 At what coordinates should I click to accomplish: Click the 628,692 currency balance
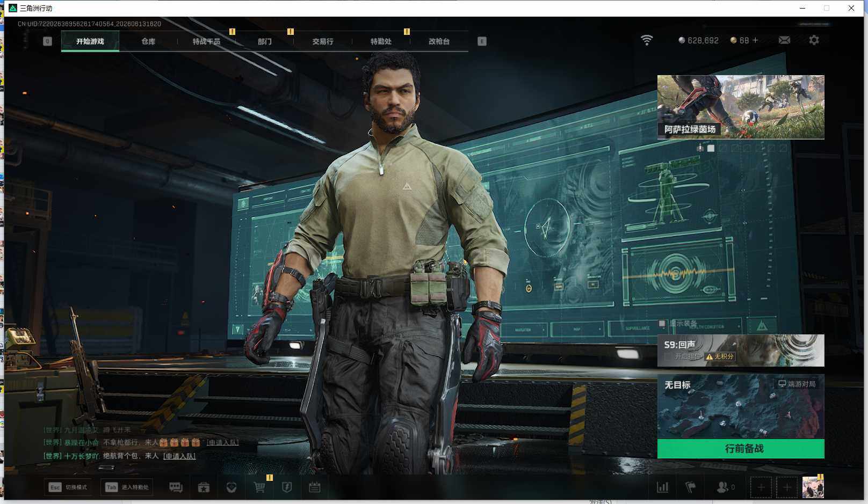(698, 40)
